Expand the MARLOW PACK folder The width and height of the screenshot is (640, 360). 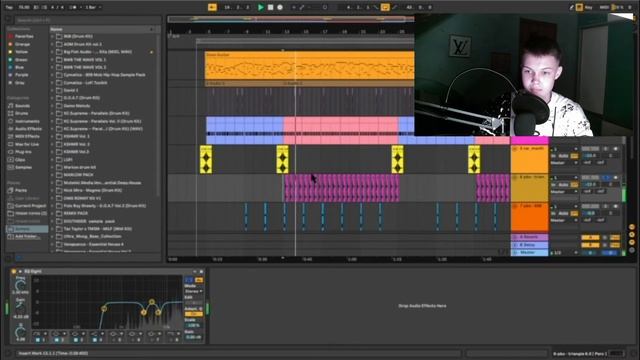coord(52,175)
